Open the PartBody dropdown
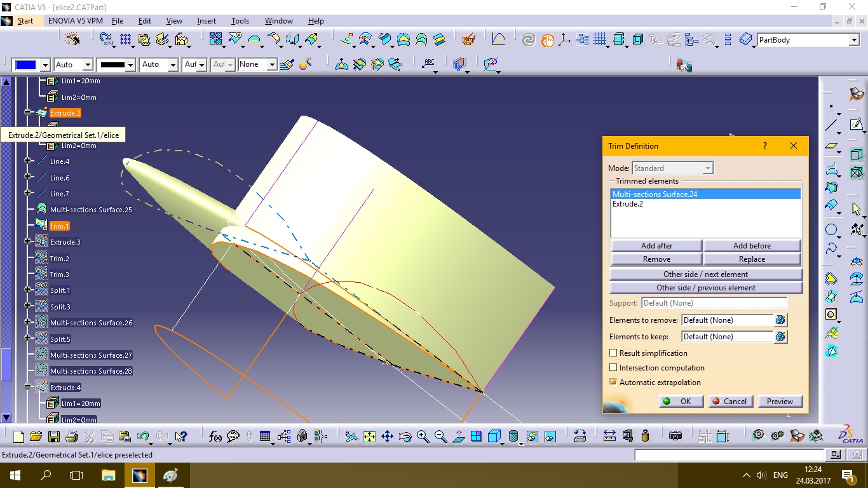 pos(853,40)
